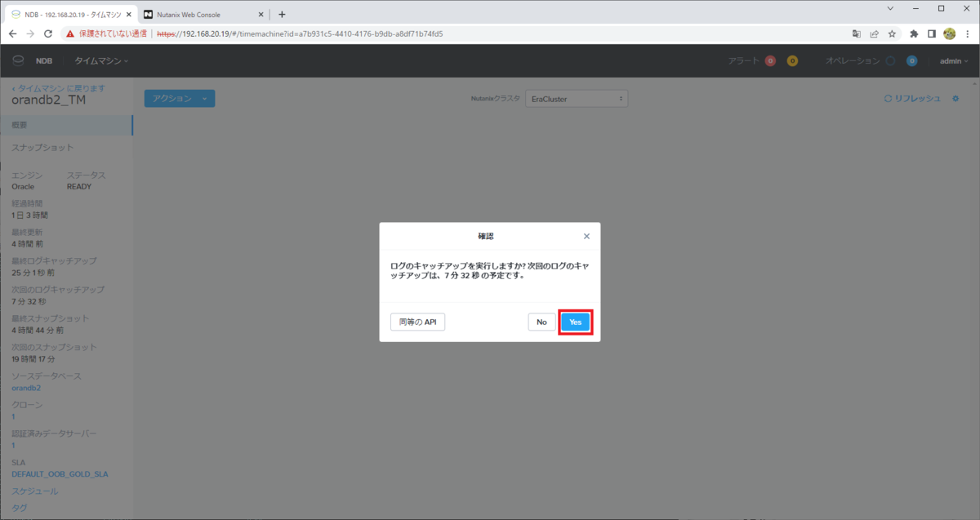
Task: Click the リフレッシュ refresh icon
Action: [889, 98]
